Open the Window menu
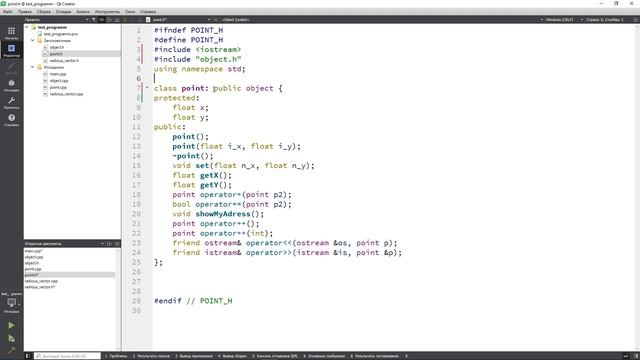This screenshot has height=360, width=640. [x=130, y=12]
